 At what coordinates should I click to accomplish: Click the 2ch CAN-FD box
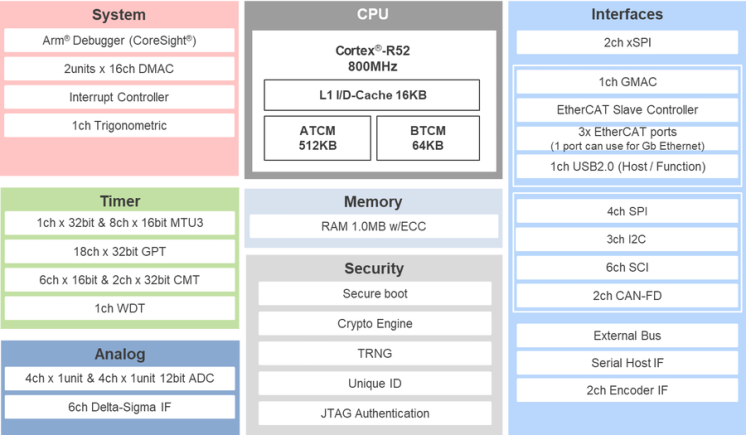627,296
